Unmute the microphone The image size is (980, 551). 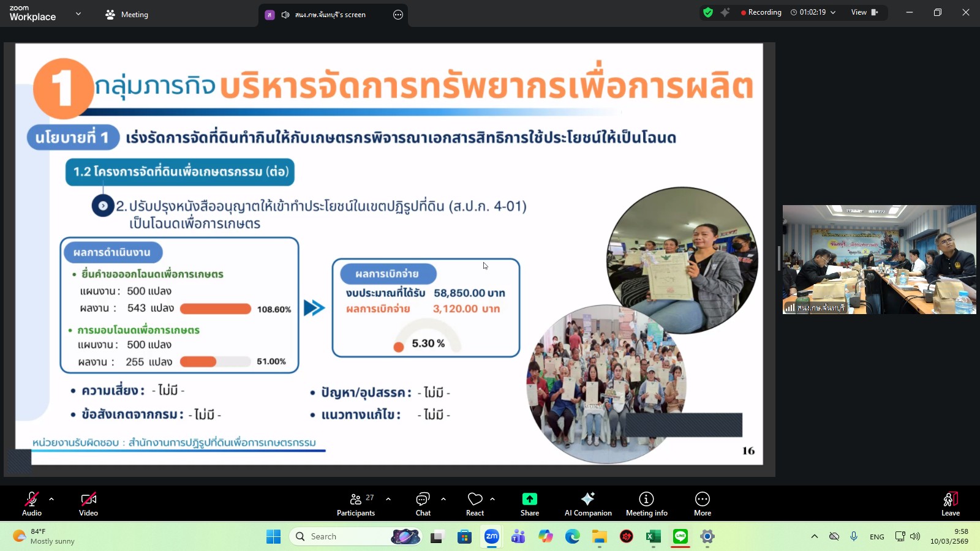31,499
